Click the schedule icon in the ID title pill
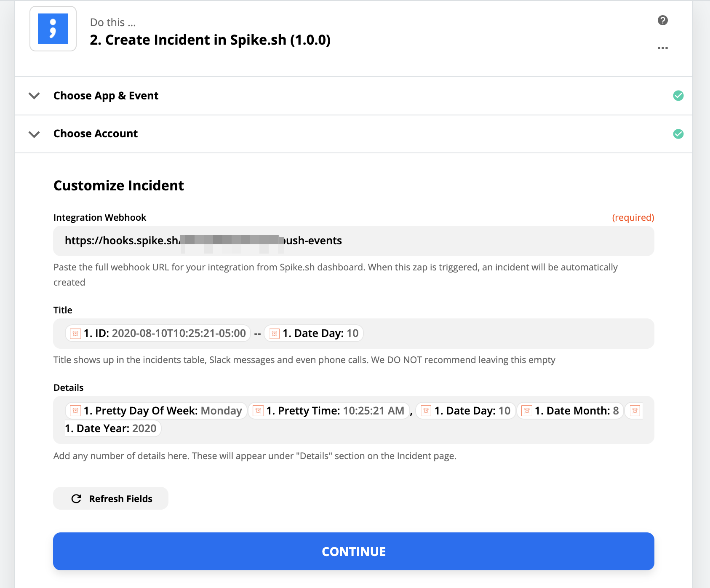Screen dimensions: 710x588 click(75, 334)
